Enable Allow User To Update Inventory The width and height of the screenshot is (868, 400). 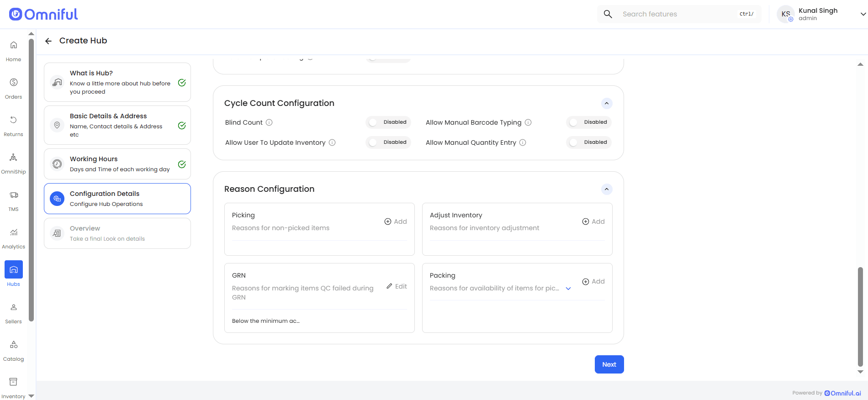(x=374, y=142)
